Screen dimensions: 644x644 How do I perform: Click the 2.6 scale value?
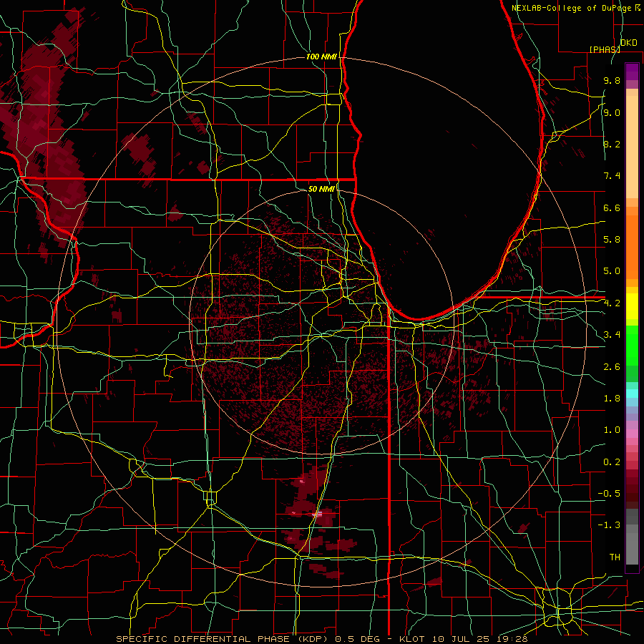pos(612,367)
